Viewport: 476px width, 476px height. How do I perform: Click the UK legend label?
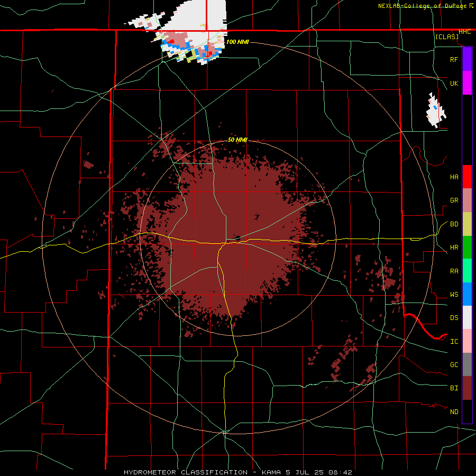point(454,84)
